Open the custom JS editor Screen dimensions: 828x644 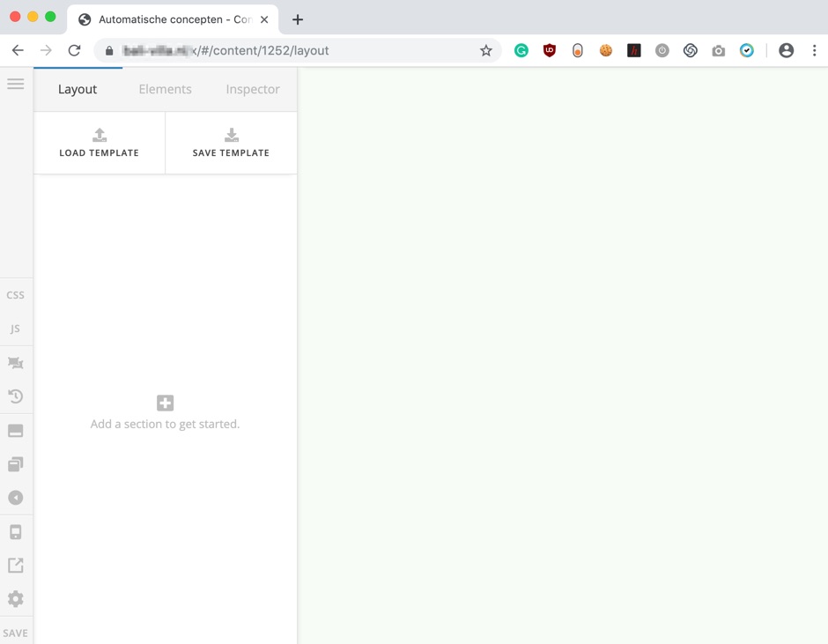tap(16, 329)
